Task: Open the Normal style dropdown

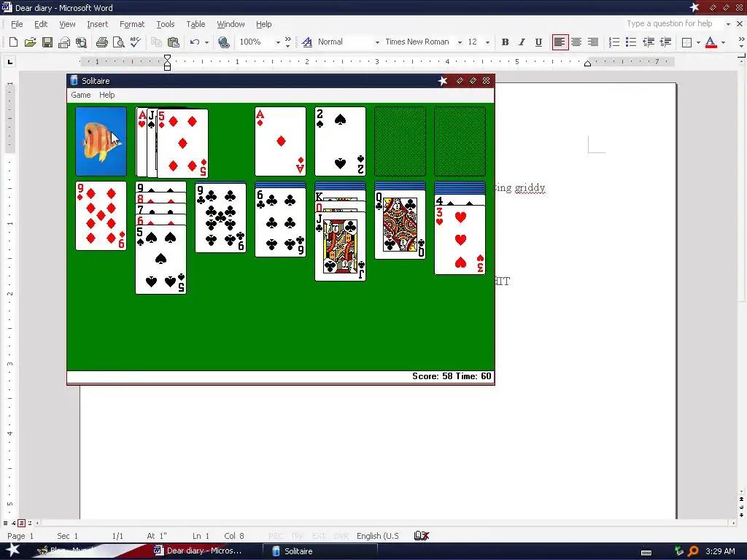Action: coord(377,42)
